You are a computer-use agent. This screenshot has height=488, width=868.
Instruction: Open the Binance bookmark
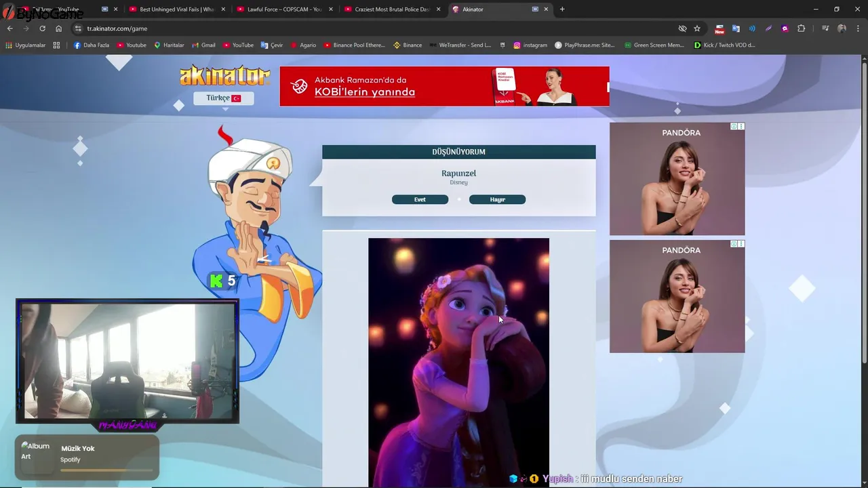408,45
